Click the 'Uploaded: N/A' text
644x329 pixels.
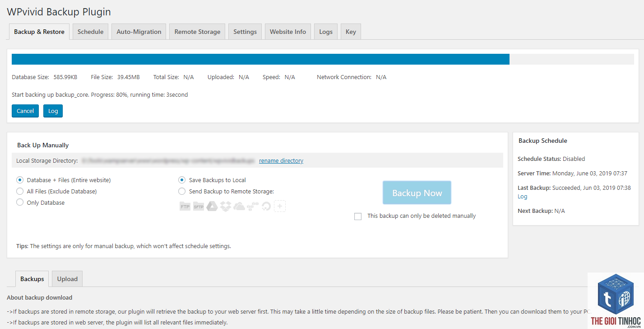(228, 77)
